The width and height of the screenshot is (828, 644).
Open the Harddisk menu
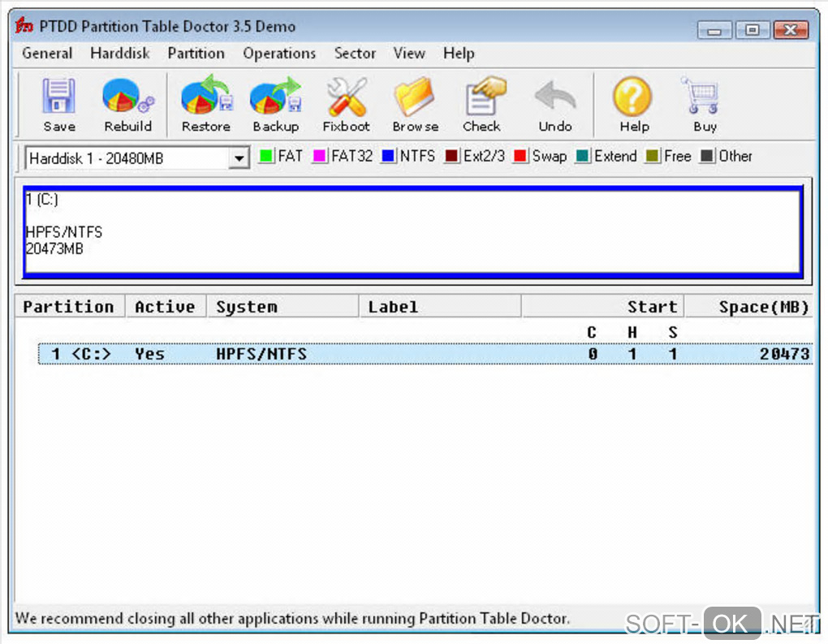[x=120, y=54]
